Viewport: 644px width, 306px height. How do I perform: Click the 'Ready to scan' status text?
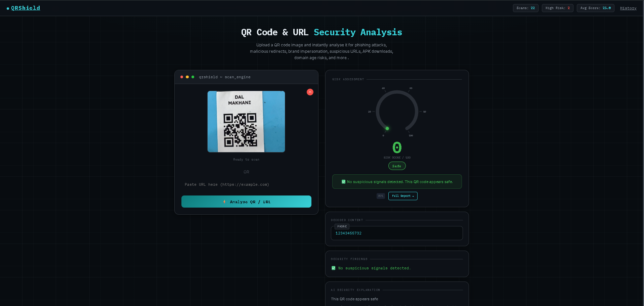coord(246,160)
